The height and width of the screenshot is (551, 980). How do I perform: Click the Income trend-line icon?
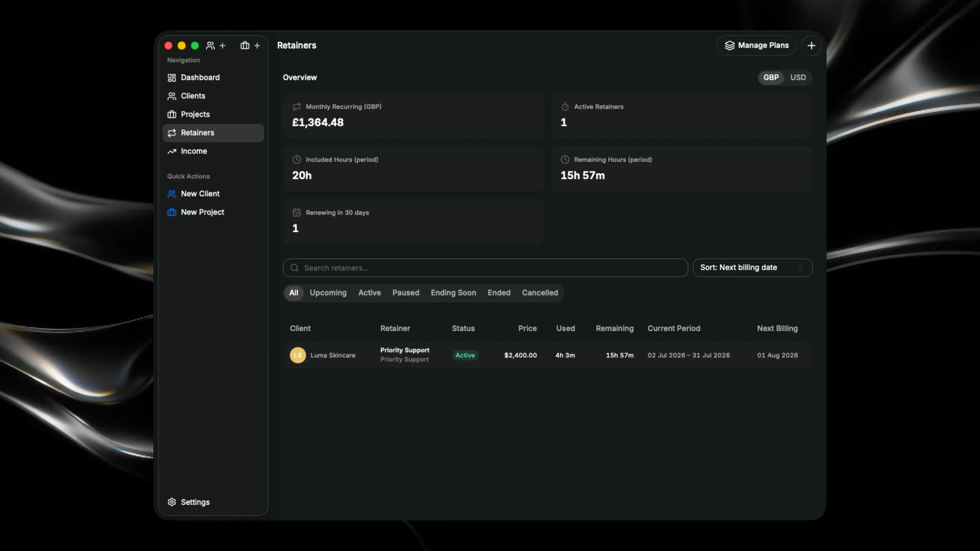pos(172,151)
